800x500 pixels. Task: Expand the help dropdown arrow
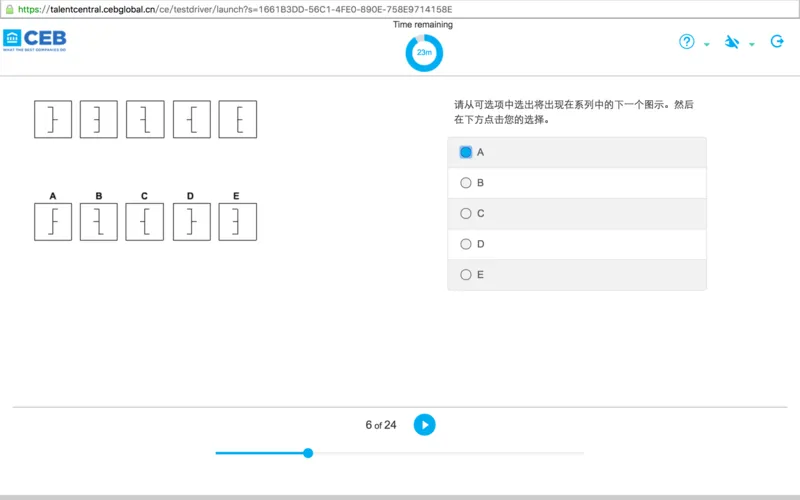click(707, 44)
